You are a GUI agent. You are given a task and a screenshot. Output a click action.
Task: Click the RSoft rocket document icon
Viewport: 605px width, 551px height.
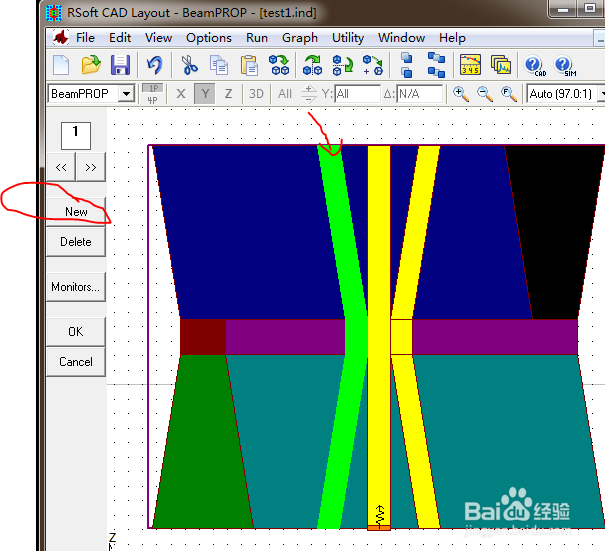coord(60,38)
